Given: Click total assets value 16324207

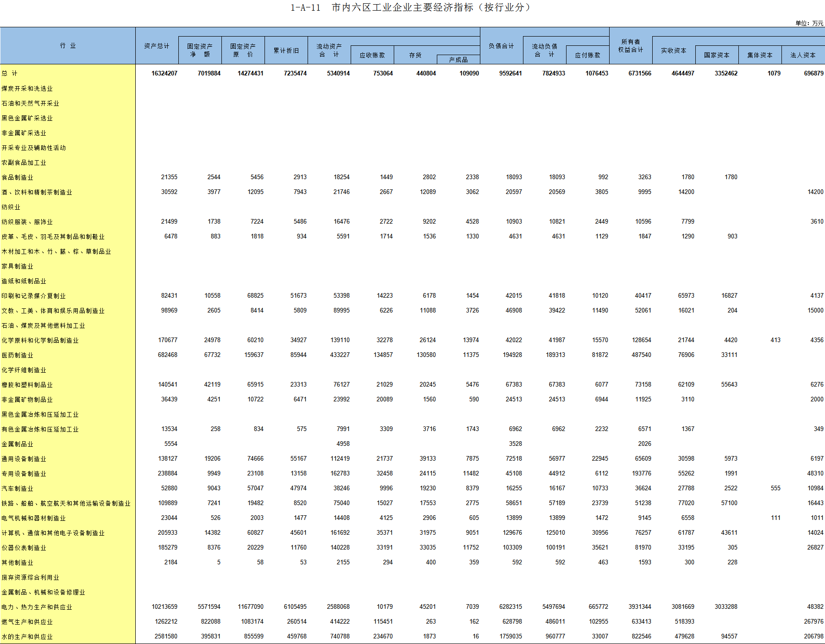Looking at the screenshot, I should click(x=164, y=73).
